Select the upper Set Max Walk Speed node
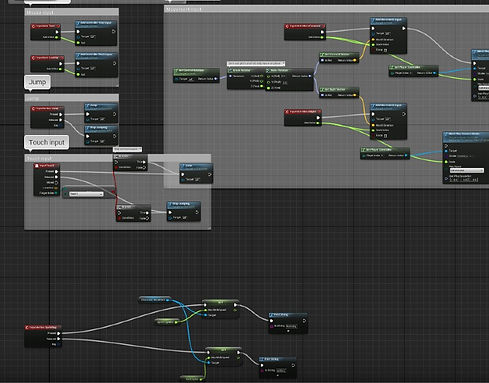The height and width of the screenshot is (383, 489). (221, 308)
